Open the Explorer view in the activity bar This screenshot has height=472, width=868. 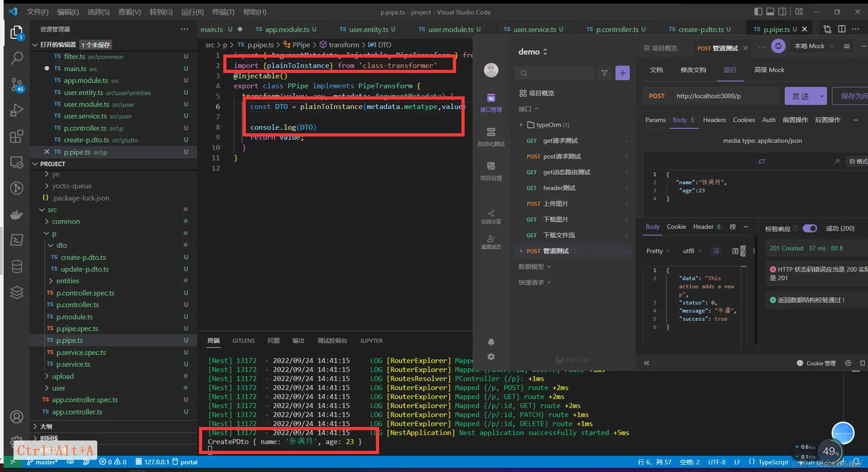[x=17, y=32]
